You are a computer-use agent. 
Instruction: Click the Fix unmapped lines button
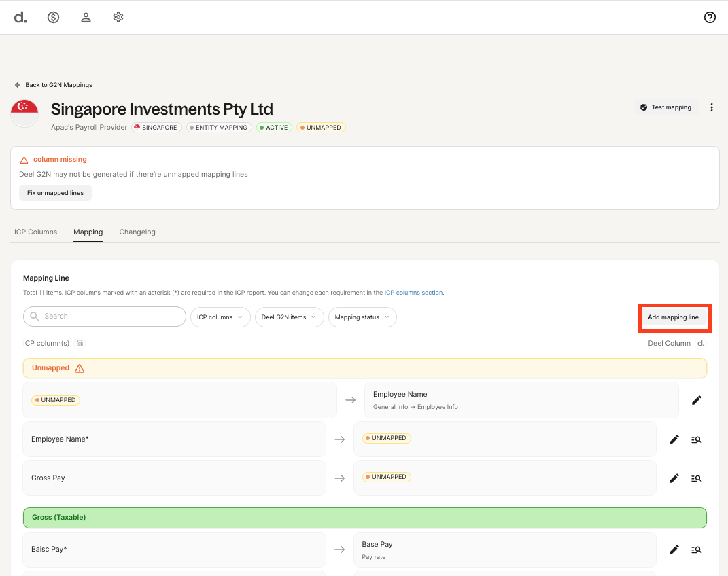pos(55,193)
